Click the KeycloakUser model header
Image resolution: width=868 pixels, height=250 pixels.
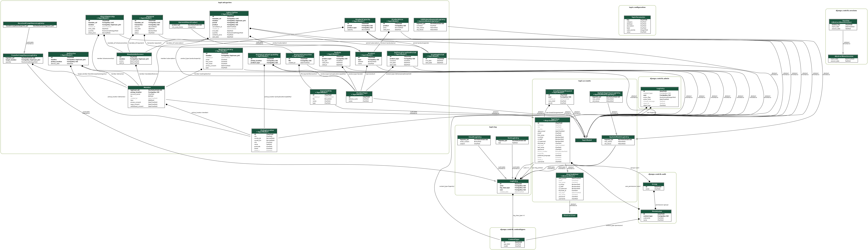click(570, 175)
